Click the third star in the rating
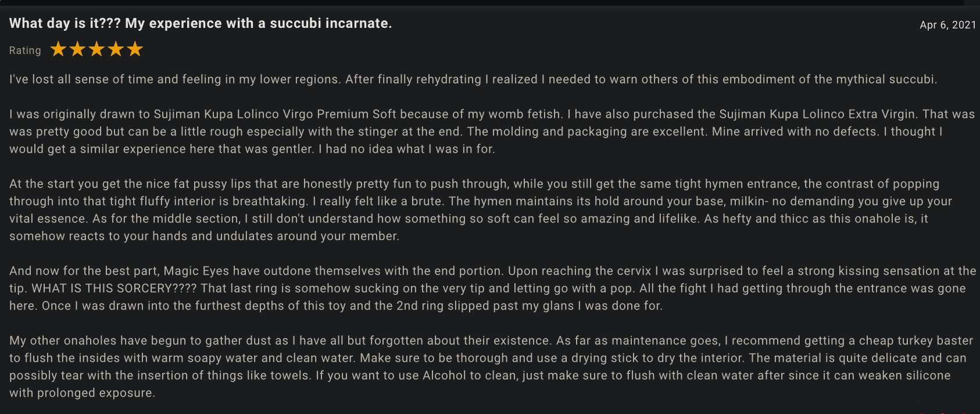Image resolution: width=980 pixels, height=414 pixels. pos(96,49)
